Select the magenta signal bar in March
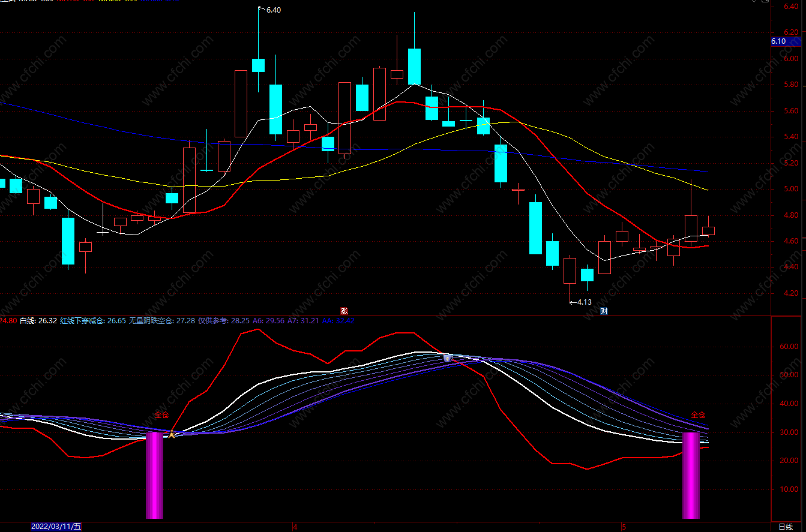 (x=155, y=475)
